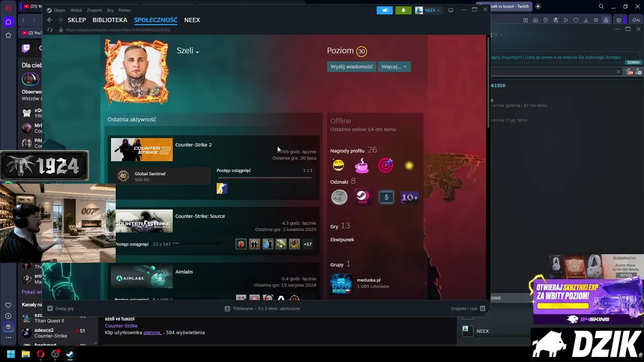The image size is (644, 362).
Task: Click the Wyślij wiadomość button
Action: pyautogui.click(x=351, y=67)
